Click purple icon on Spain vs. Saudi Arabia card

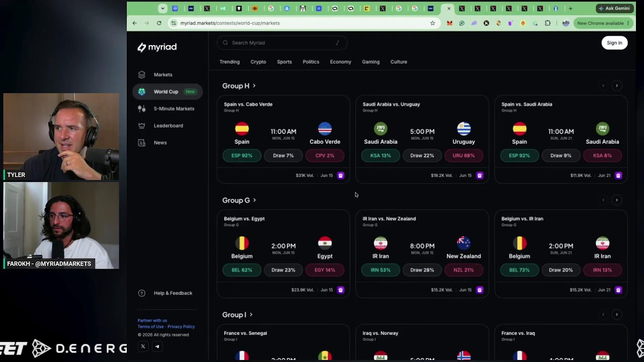point(618,175)
